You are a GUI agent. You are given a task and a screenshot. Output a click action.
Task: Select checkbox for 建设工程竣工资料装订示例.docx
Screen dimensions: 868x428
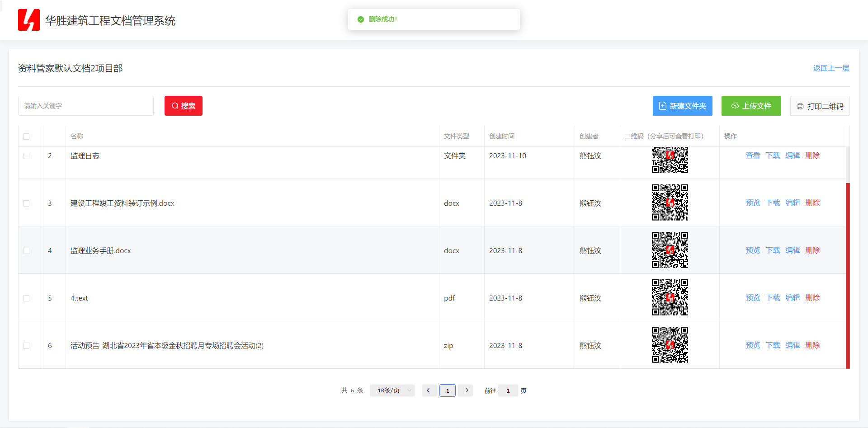pyautogui.click(x=26, y=203)
